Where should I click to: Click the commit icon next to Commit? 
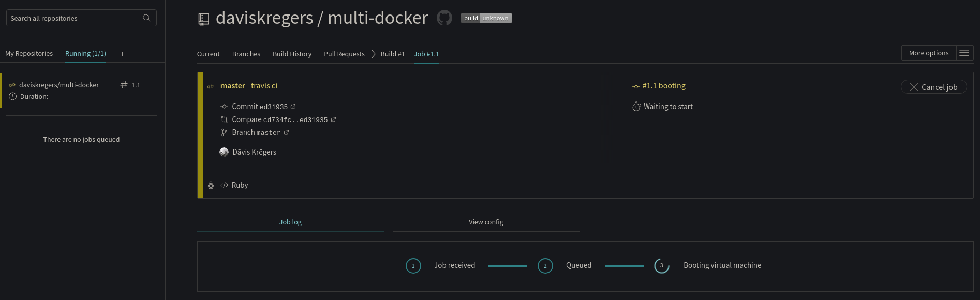(x=224, y=107)
